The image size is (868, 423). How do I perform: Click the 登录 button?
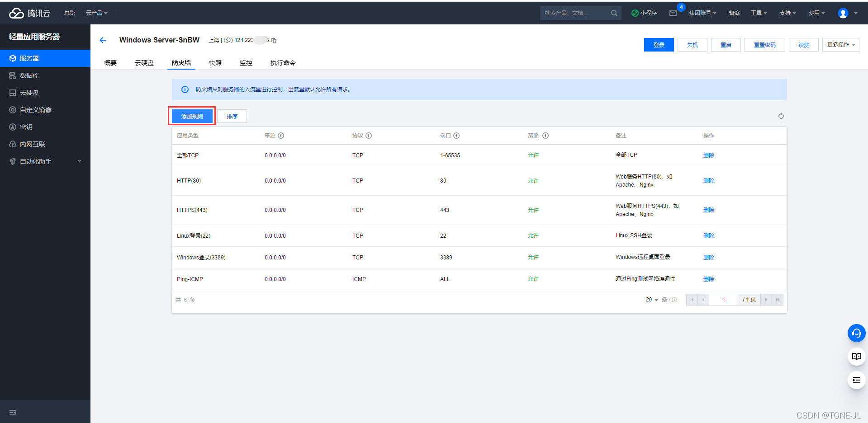click(x=659, y=45)
